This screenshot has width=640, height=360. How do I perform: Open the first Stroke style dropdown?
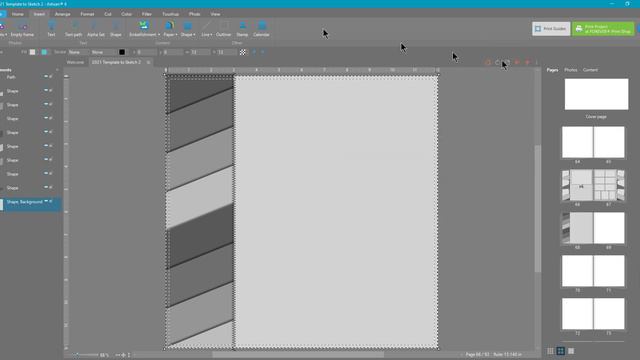tap(78, 52)
